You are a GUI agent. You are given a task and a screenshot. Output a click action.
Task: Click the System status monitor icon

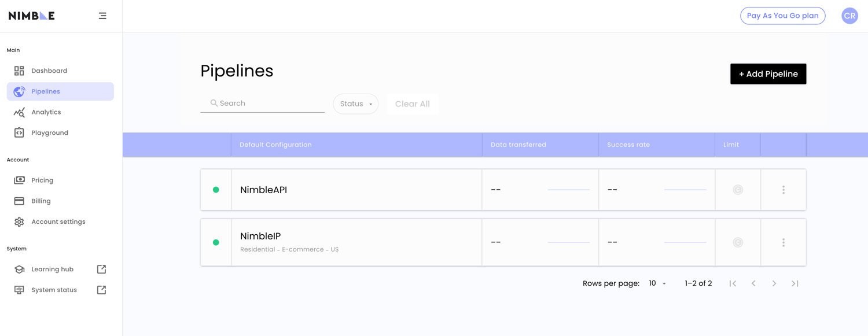(x=19, y=290)
